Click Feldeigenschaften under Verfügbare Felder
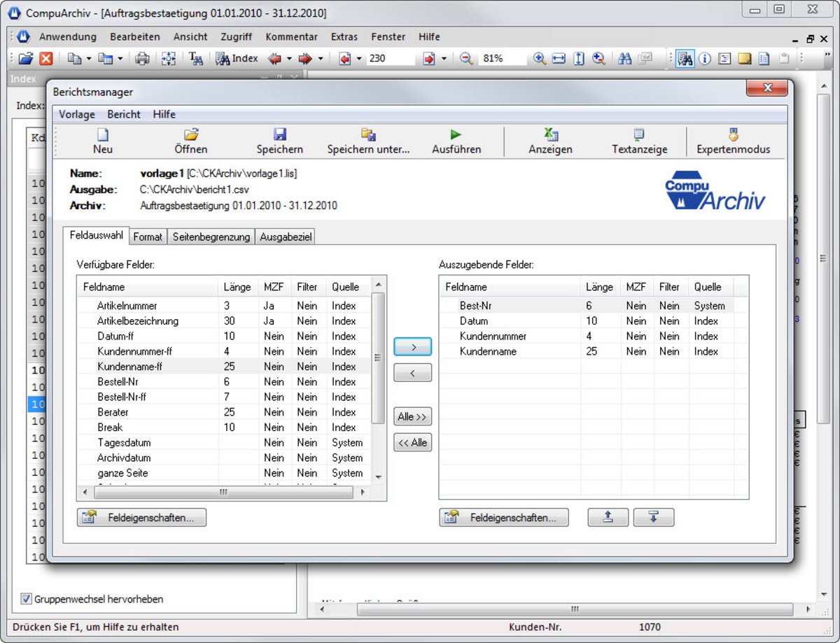 [142, 518]
